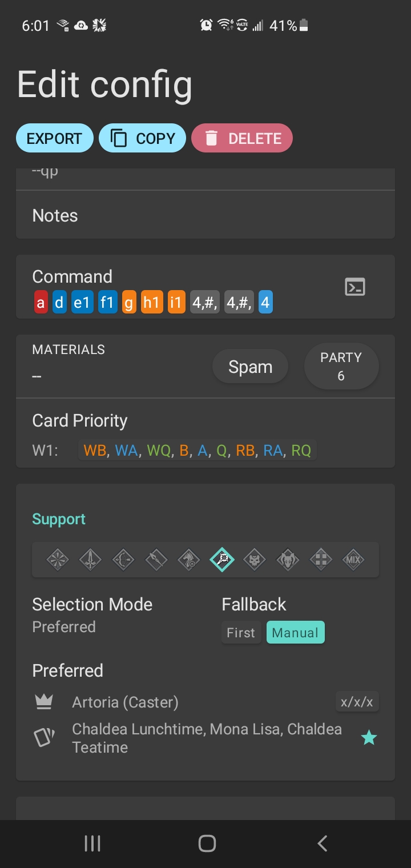Open the Command terminal editor icon
Image resolution: width=411 pixels, height=868 pixels.
(x=354, y=287)
